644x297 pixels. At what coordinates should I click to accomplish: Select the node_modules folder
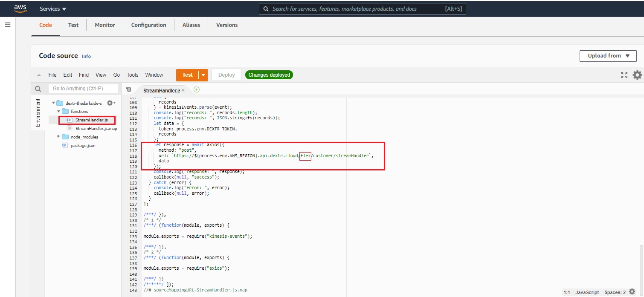(x=84, y=137)
